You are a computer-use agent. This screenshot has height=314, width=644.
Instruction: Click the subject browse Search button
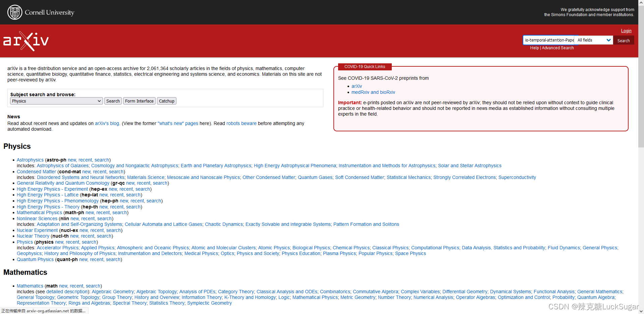pyautogui.click(x=113, y=101)
